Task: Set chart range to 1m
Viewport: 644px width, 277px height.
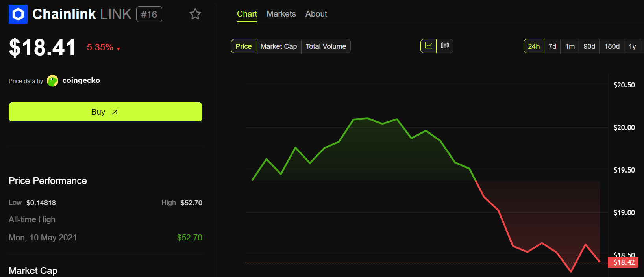Action: [570, 46]
